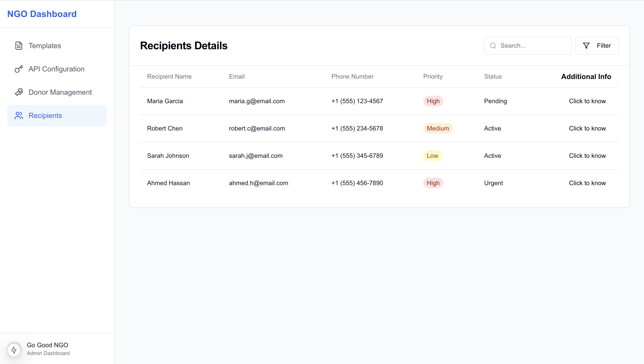The height and width of the screenshot is (364, 644).
Task: Go to API Configuration page
Action: pyautogui.click(x=57, y=69)
